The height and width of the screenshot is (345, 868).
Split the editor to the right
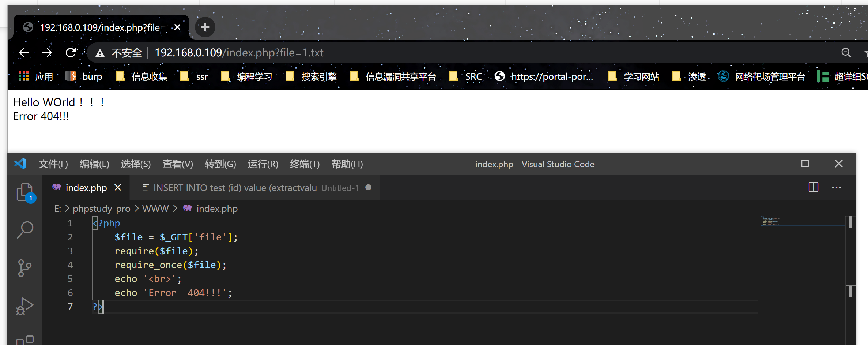tap(814, 187)
